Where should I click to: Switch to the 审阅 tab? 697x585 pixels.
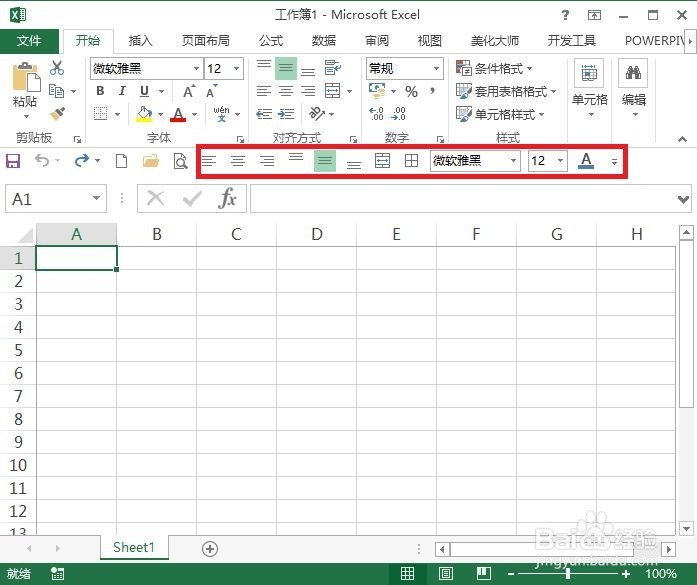point(377,41)
